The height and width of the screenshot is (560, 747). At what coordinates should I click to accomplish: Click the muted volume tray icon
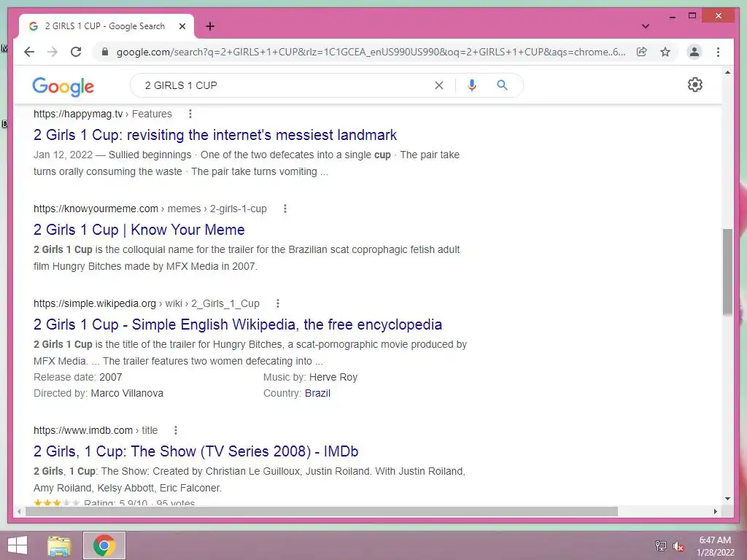678,545
